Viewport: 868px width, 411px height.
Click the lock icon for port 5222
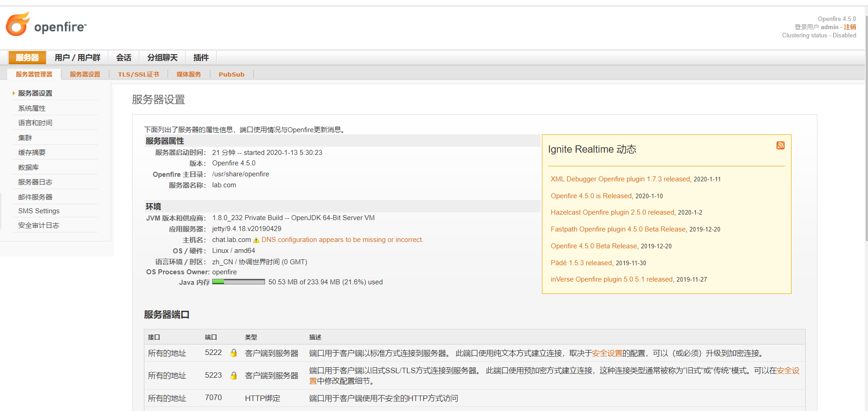pos(234,353)
